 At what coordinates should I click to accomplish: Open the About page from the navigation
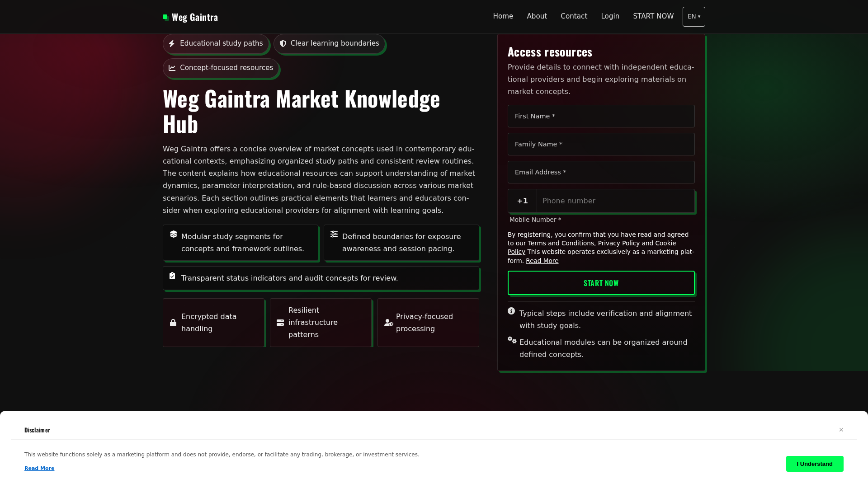[x=537, y=16]
